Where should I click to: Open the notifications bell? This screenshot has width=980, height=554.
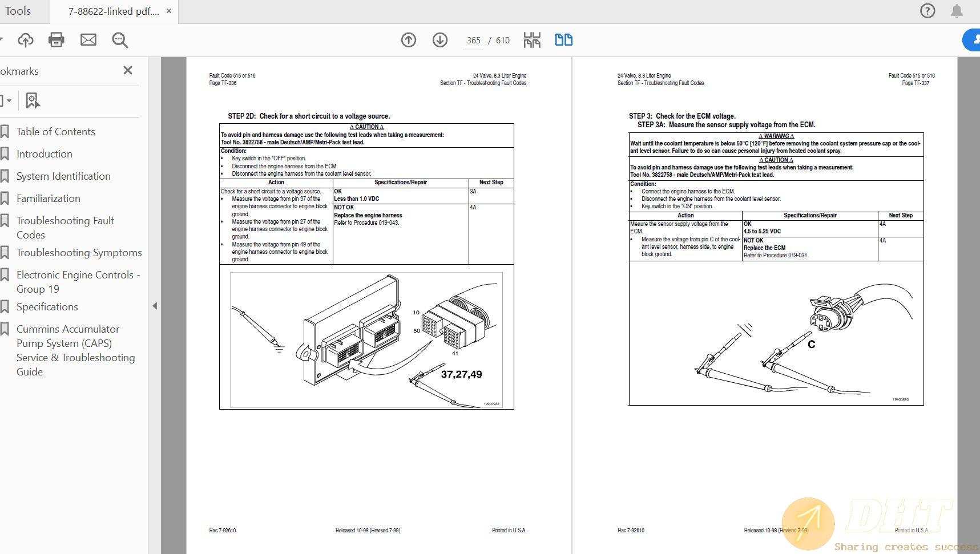click(957, 11)
